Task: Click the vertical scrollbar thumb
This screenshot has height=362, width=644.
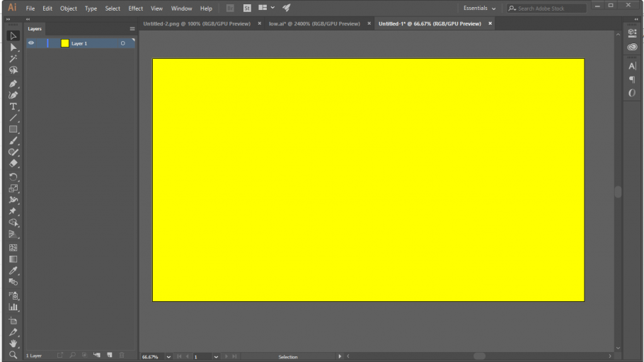Action: [618, 192]
